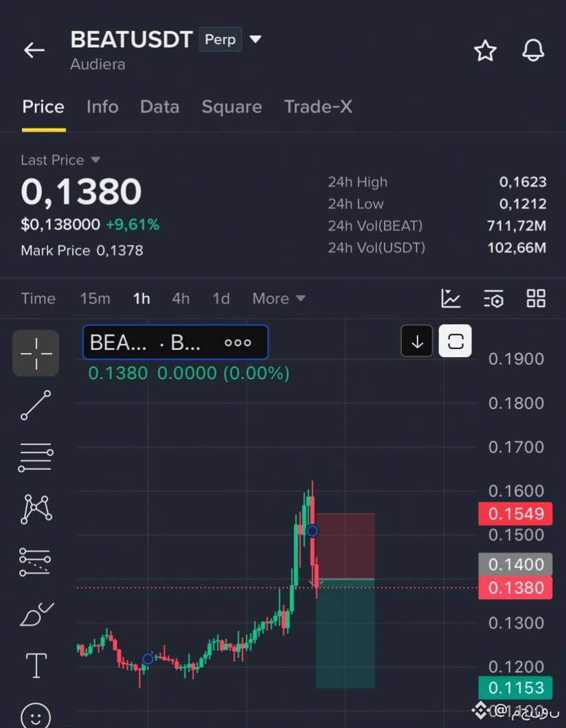Open chart settings list-gear icon

pyautogui.click(x=493, y=299)
